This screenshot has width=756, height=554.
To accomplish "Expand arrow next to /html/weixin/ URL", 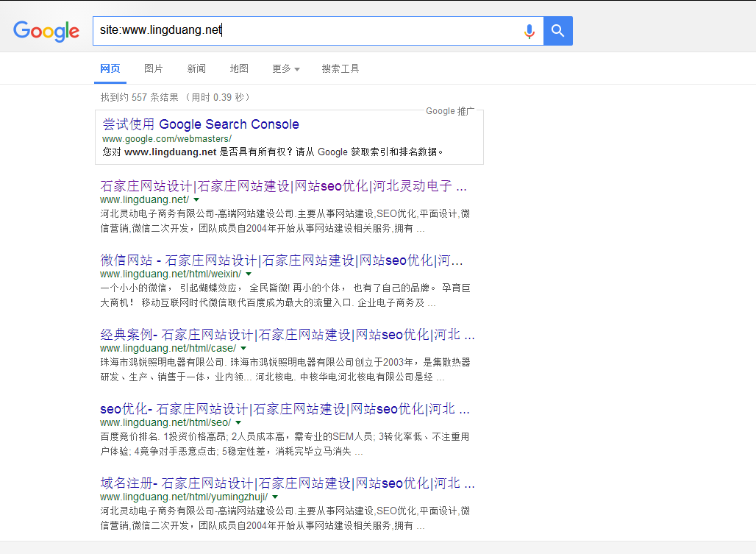I will click(249, 274).
